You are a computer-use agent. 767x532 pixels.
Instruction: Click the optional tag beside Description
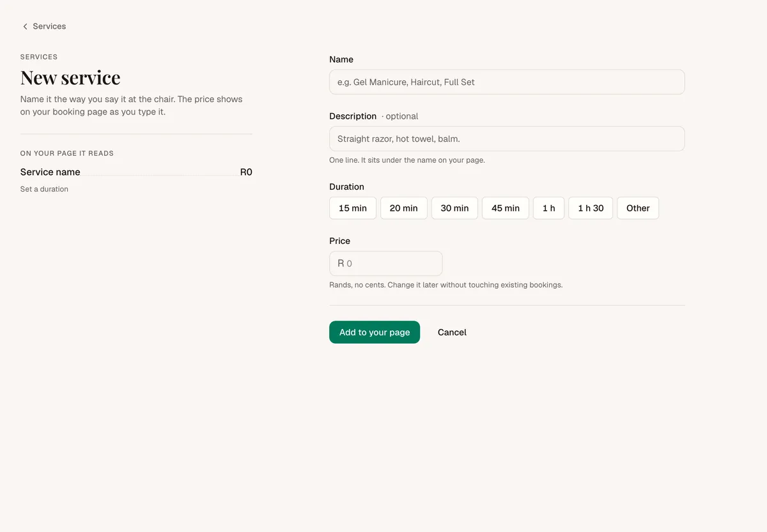400,116
